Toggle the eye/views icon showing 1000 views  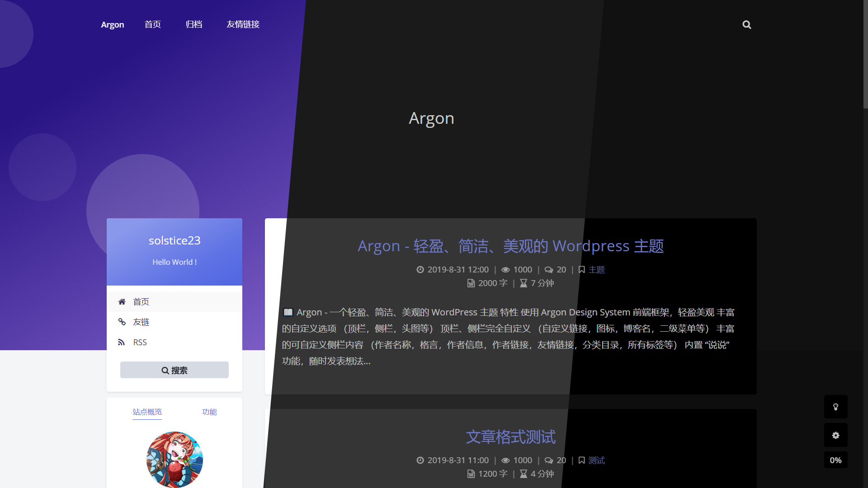(505, 269)
